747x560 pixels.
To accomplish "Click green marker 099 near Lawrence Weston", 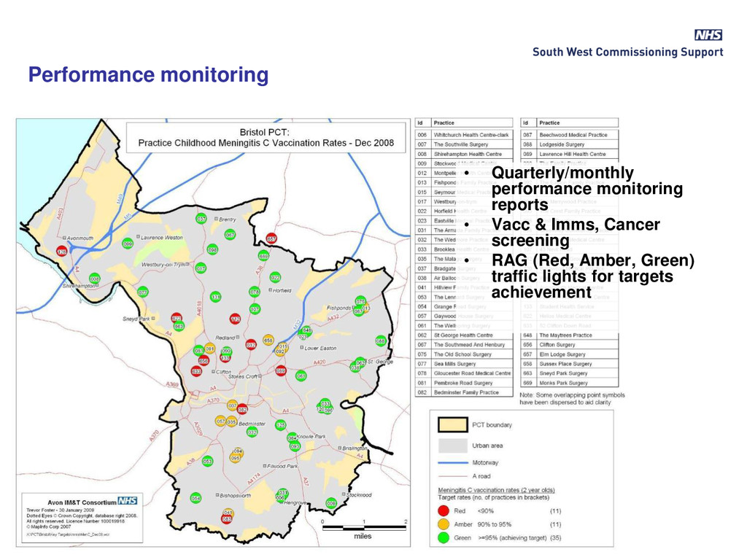I will tap(127, 244).
